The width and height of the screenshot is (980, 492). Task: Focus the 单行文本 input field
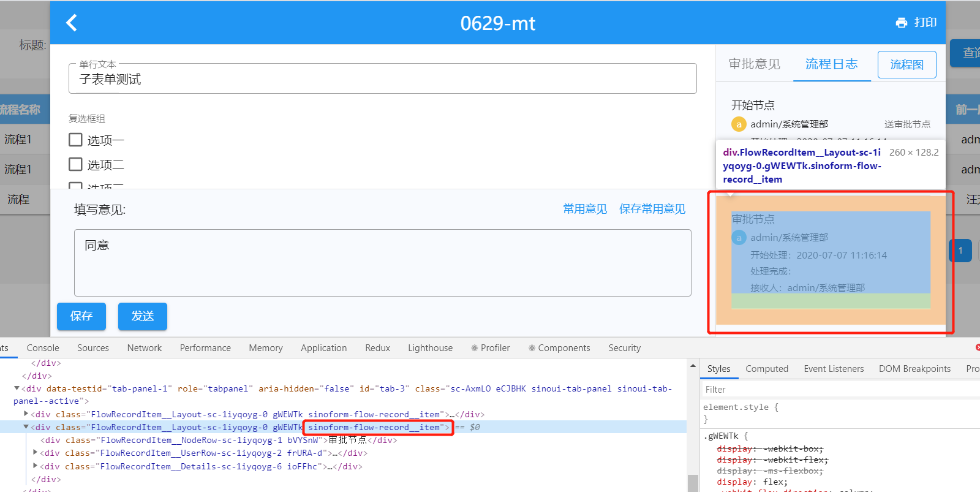383,79
